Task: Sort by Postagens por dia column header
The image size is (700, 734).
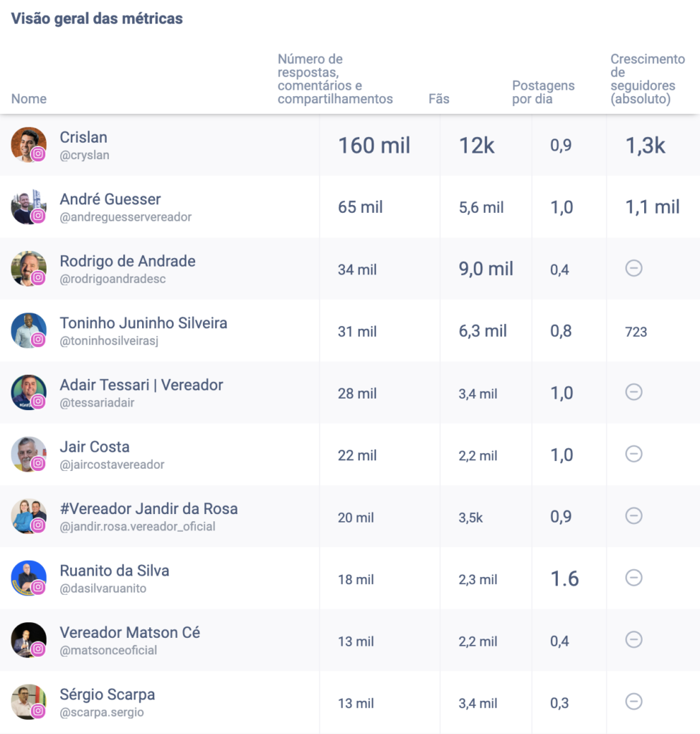Action: click(x=543, y=92)
